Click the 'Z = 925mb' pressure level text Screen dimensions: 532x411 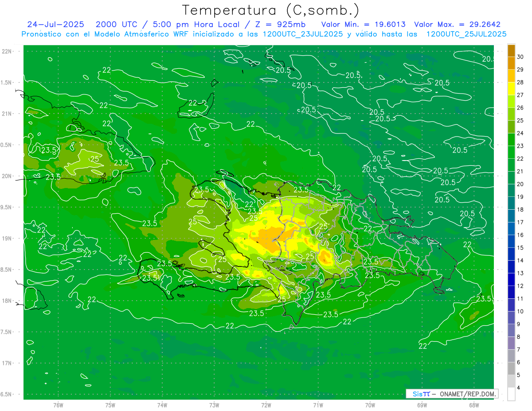click(281, 24)
